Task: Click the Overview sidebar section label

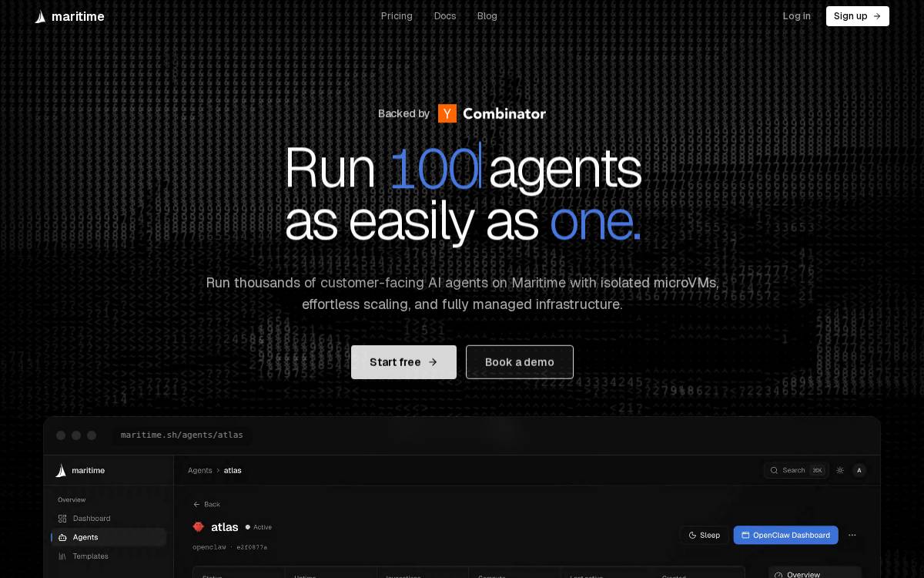Action: pyautogui.click(x=72, y=500)
